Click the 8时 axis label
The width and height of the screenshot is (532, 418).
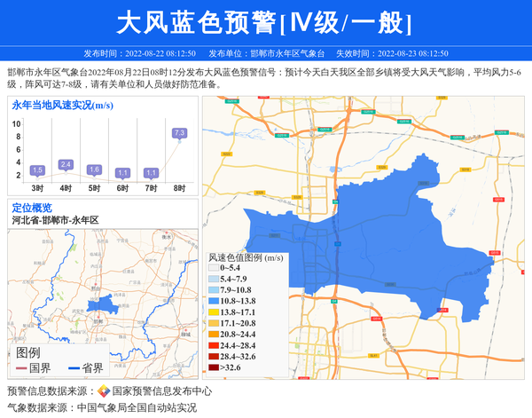(179, 188)
